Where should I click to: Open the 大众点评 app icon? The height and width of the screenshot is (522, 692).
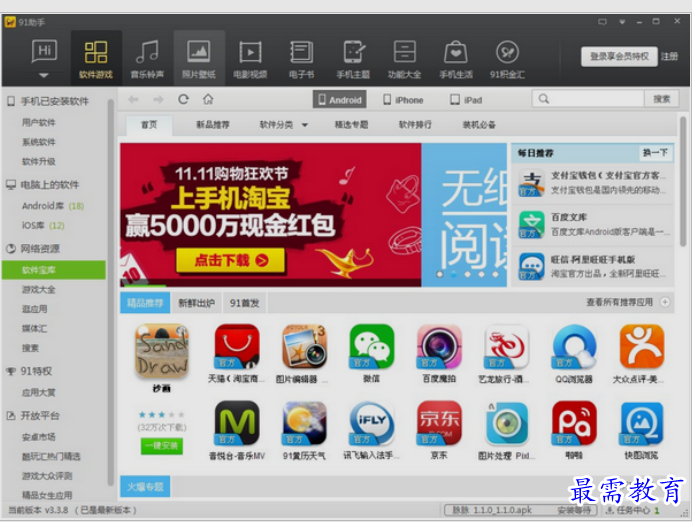642,346
